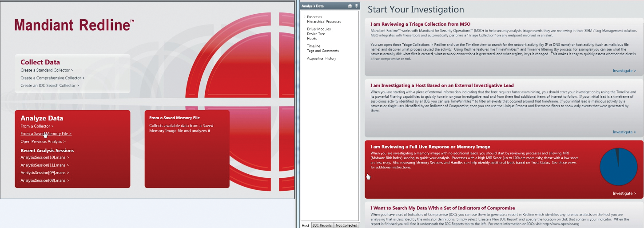644x228 pixels.
Task: Open Hierarchical Processes view
Action: click(x=324, y=21)
